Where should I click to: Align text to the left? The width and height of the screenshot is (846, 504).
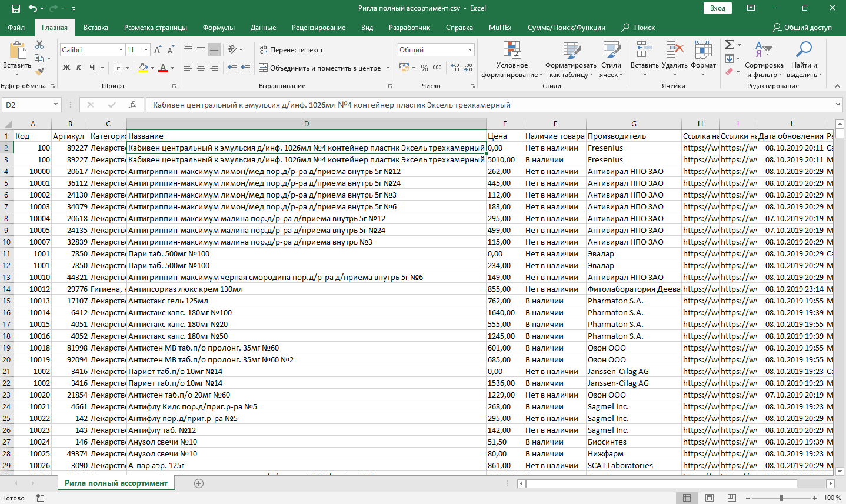pyautogui.click(x=188, y=68)
